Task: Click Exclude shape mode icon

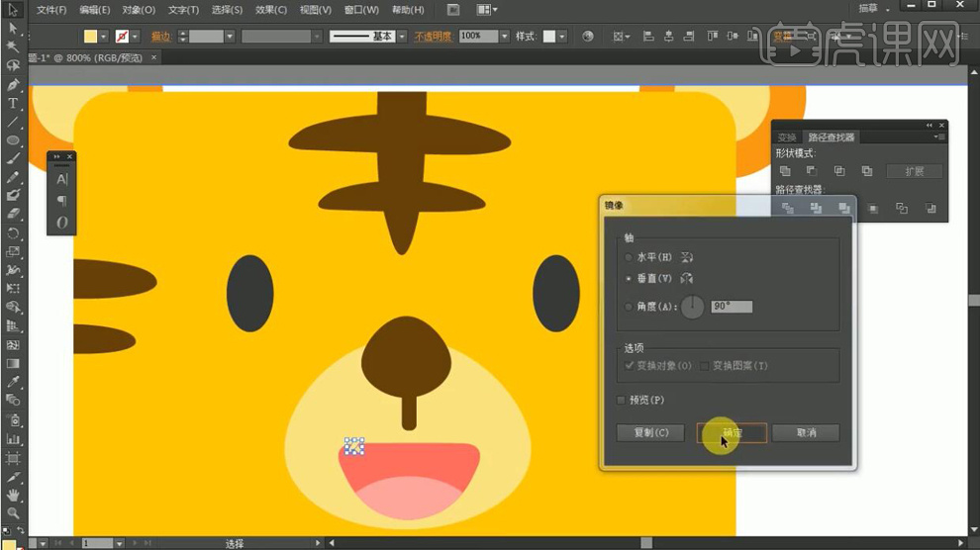Action: (867, 171)
